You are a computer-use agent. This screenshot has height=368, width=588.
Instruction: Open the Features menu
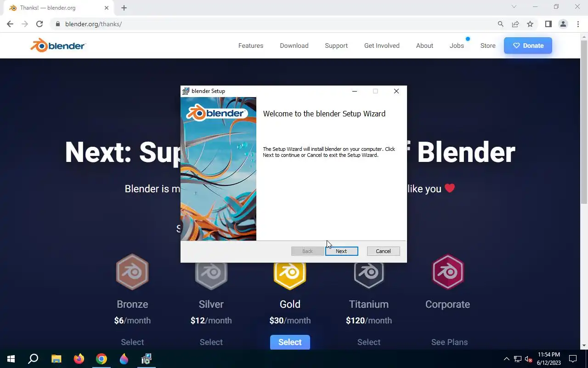(x=251, y=46)
